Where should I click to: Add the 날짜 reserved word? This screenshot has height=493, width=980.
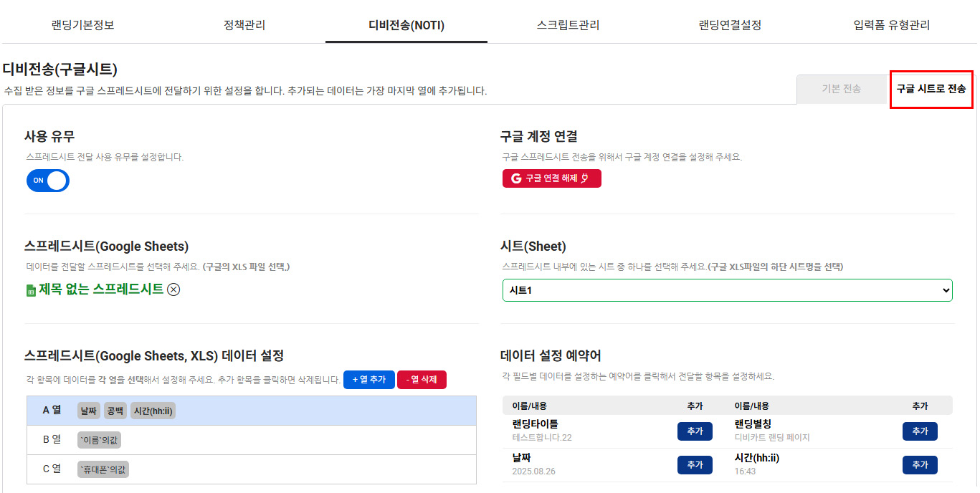(x=695, y=464)
